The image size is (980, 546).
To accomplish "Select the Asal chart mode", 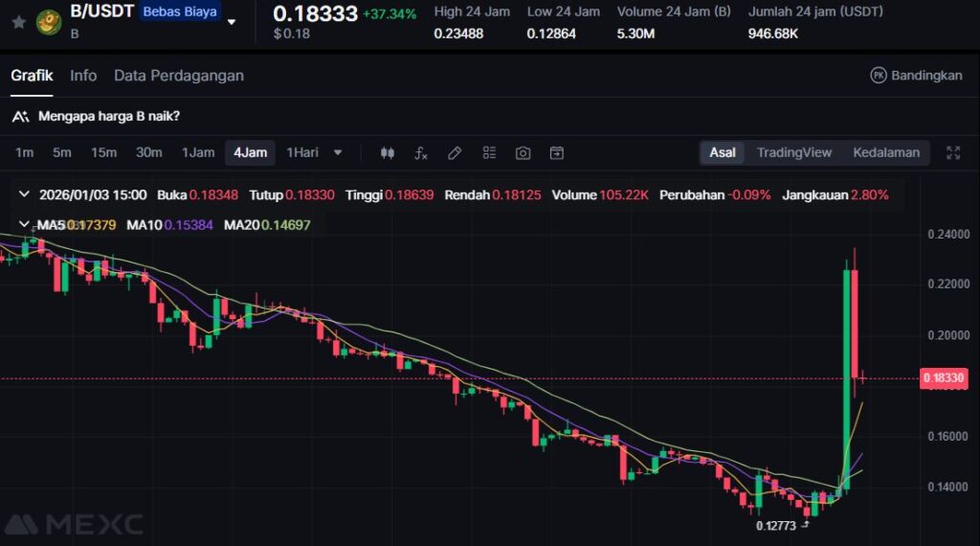I will 723,152.
